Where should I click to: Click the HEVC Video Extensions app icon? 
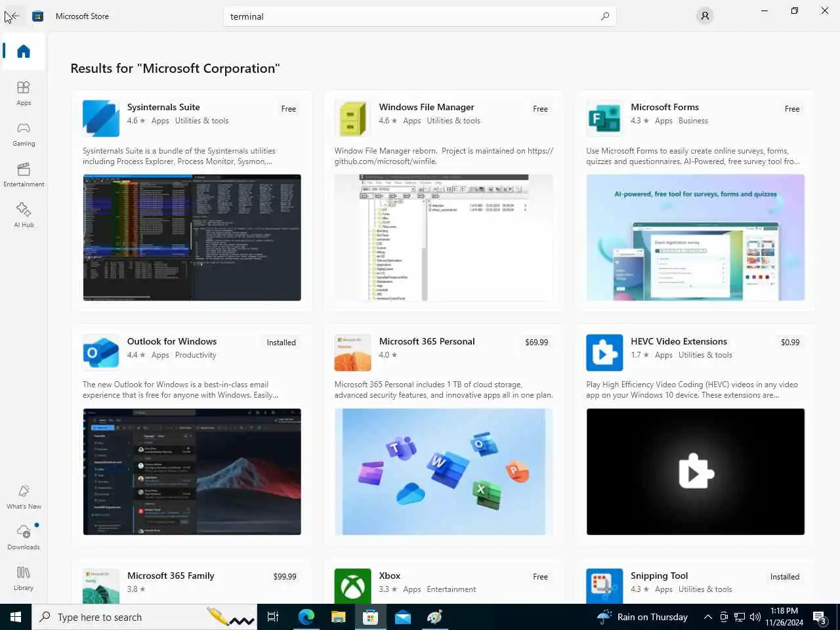point(604,352)
